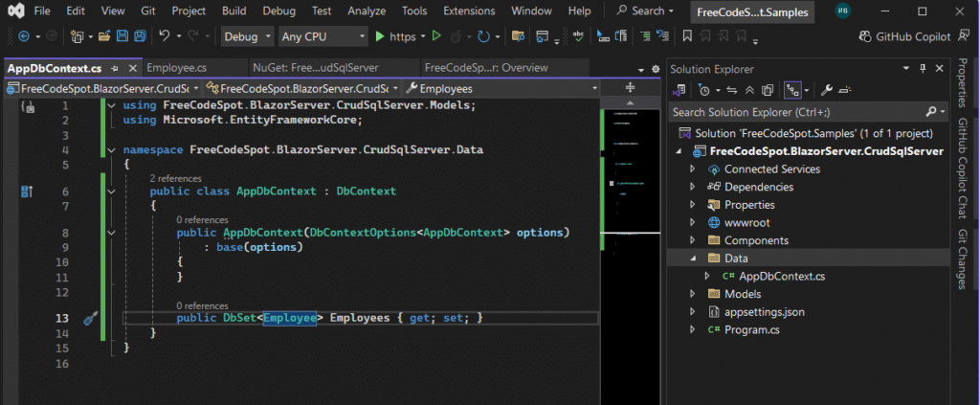Save the current file with Save icon
This screenshot has height=405, width=980.
122,36
